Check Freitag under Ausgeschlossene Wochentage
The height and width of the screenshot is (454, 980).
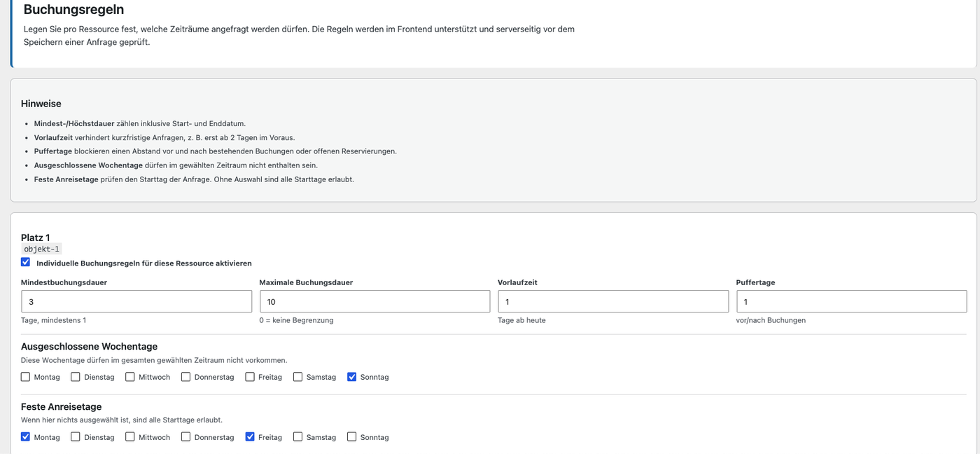250,377
